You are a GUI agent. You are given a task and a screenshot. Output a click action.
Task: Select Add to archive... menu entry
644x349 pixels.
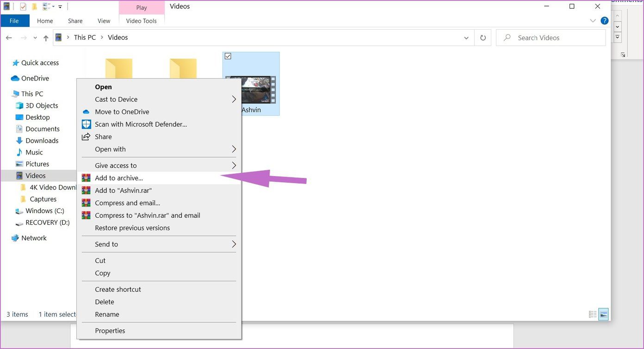tap(159, 178)
